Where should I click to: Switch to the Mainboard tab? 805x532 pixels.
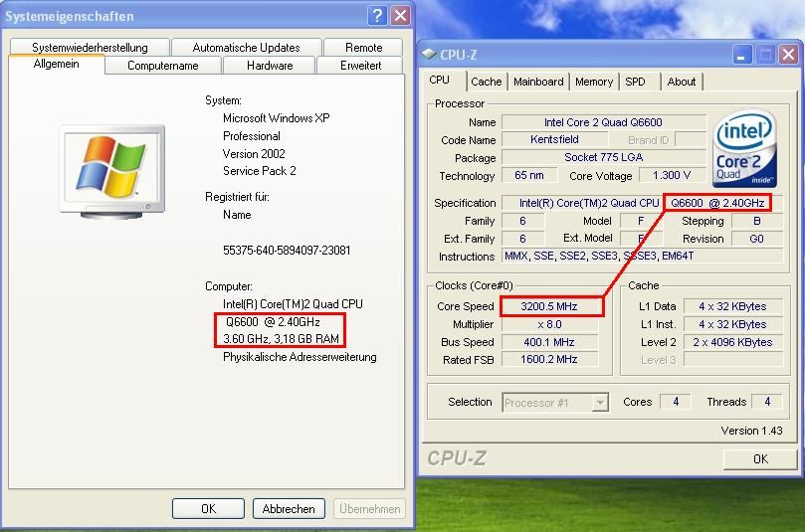(x=538, y=82)
